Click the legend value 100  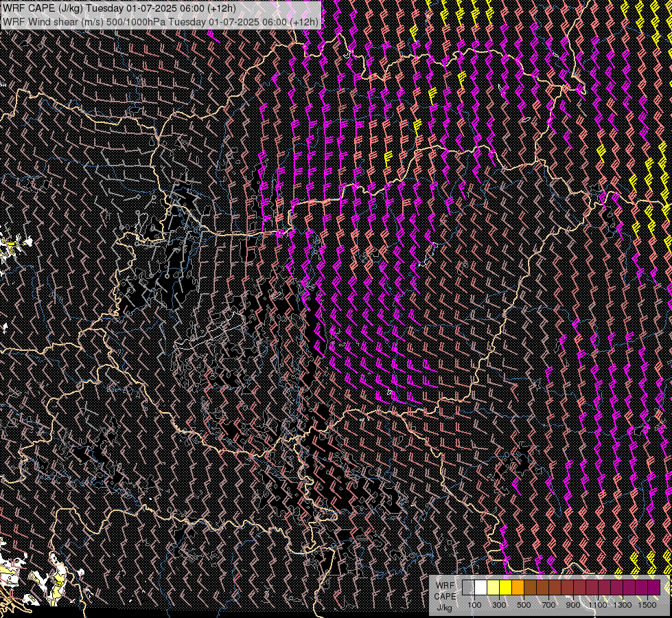pos(474,605)
